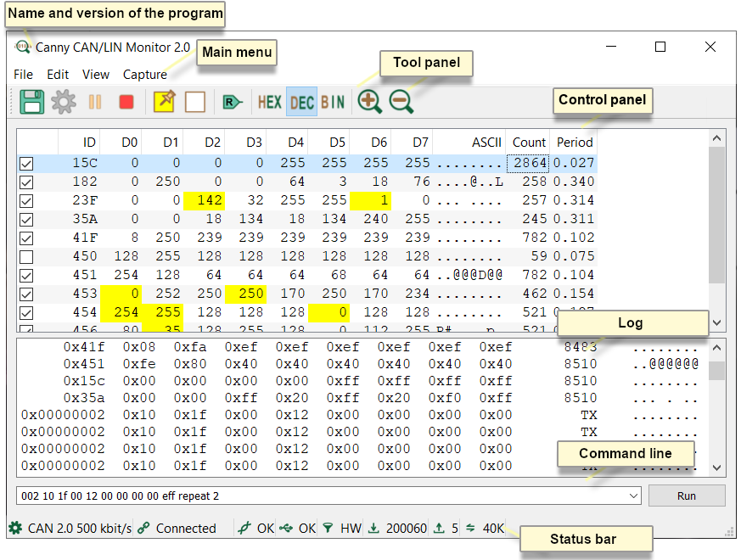Click the Canny monitor app icon in title bar
The width and height of the screenshot is (741, 560).
tap(23, 47)
